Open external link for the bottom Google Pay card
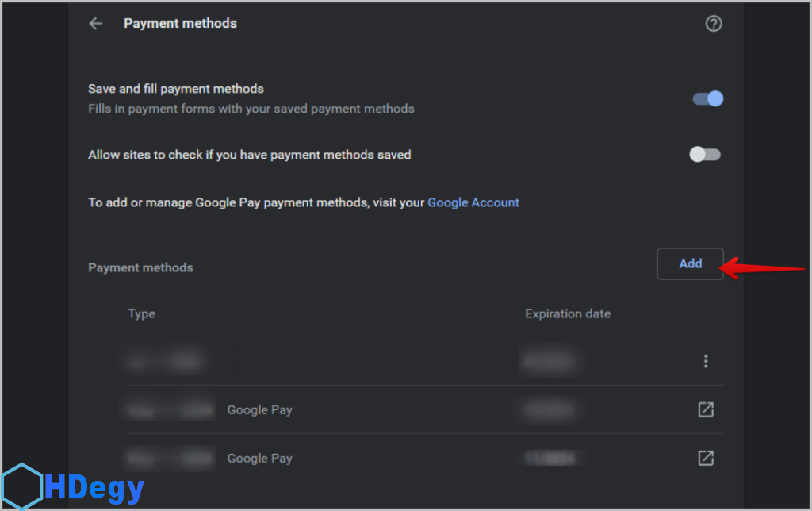 pos(706,459)
